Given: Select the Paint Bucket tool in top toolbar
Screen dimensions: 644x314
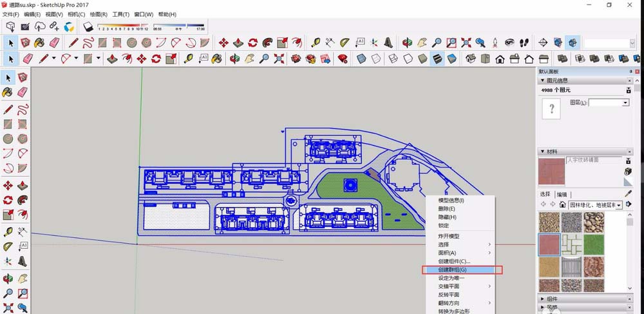Looking at the screenshot, I should [x=39, y=43].
